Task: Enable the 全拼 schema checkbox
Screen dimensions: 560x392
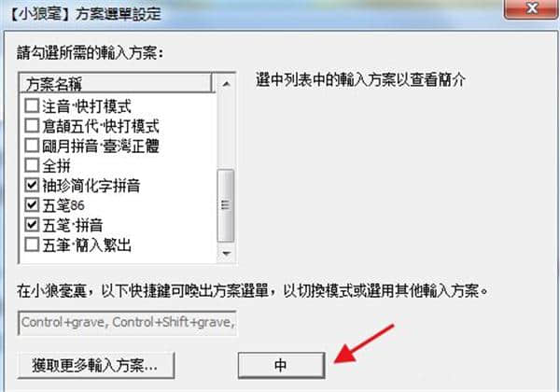Action: [32, 165]
